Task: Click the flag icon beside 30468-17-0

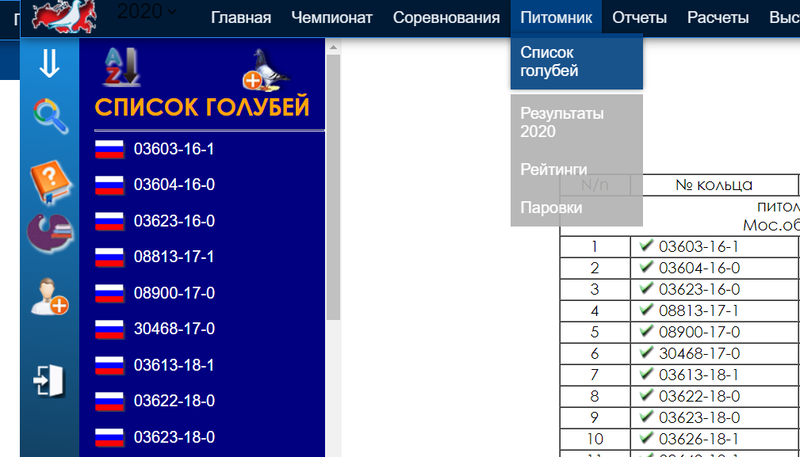Action: point(110,329)
